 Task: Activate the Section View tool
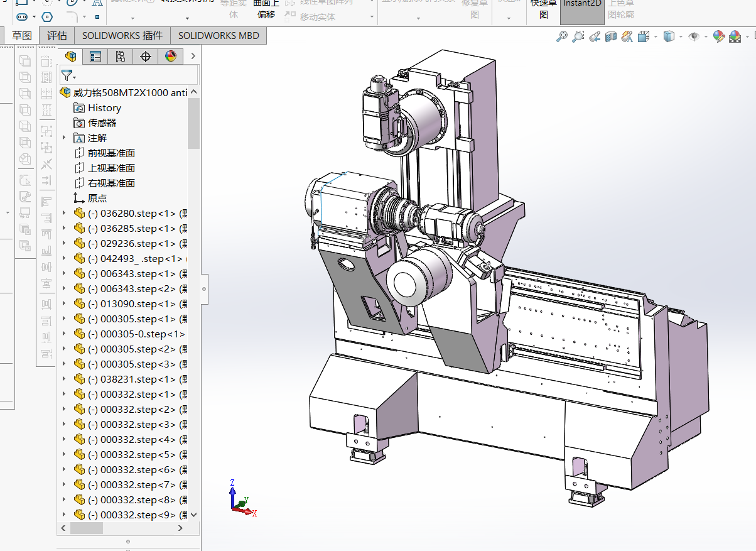coord(611,37)
